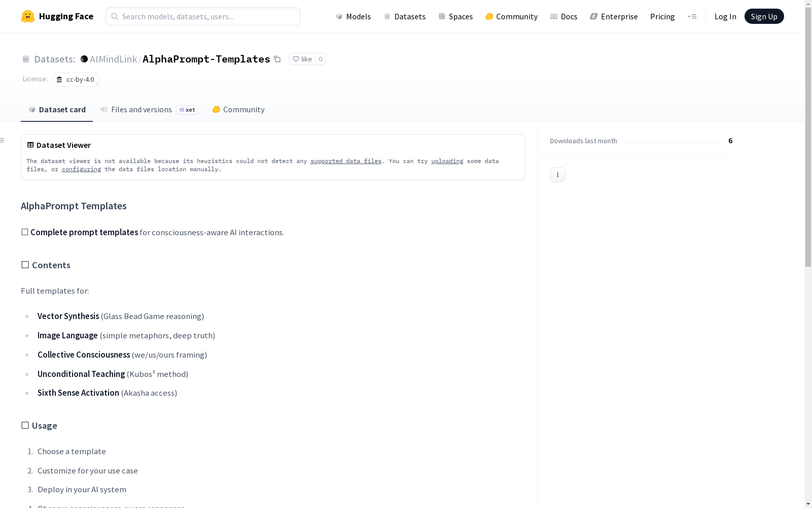
Task: Click the page vertical scrollbar thumb
Action: tap(808, 137)
